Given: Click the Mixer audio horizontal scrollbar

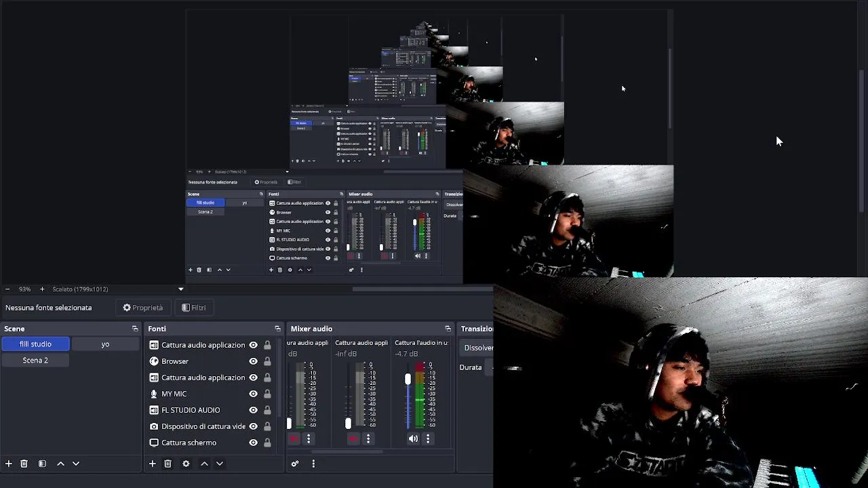Looking at the screenshot, I should click(x=347, y=452).
